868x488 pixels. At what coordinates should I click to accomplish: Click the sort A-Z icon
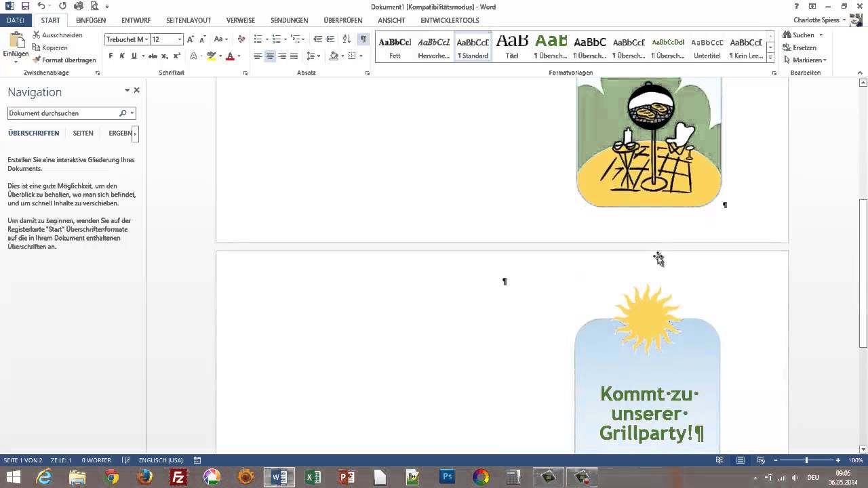347,39
